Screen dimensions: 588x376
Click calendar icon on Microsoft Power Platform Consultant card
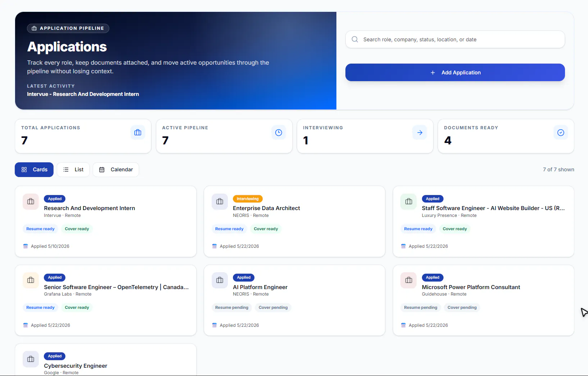(403, 325)
